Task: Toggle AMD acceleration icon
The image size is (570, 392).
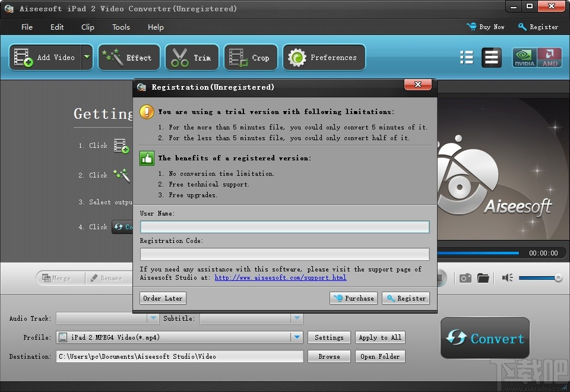Action: (x=549, y=58)
